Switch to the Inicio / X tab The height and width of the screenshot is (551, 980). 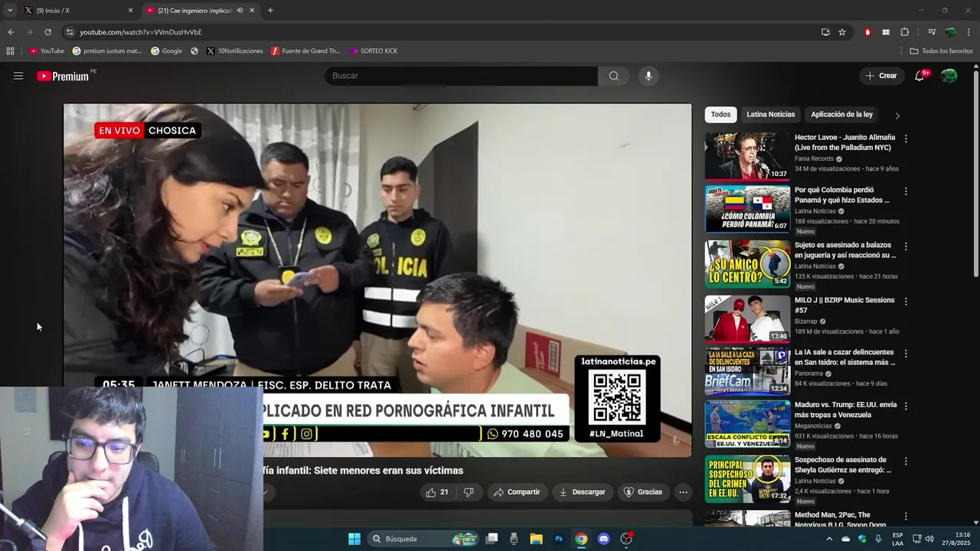[x=77, y=11]
